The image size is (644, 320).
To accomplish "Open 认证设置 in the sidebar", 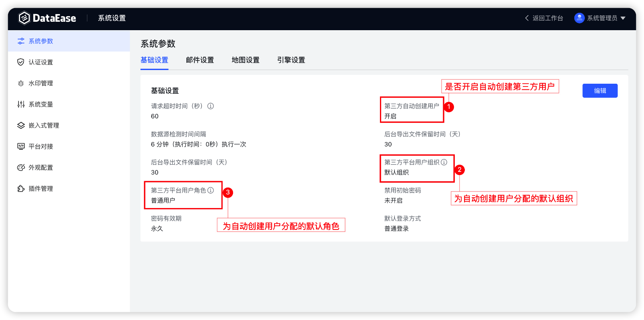I will pos(69,62).
